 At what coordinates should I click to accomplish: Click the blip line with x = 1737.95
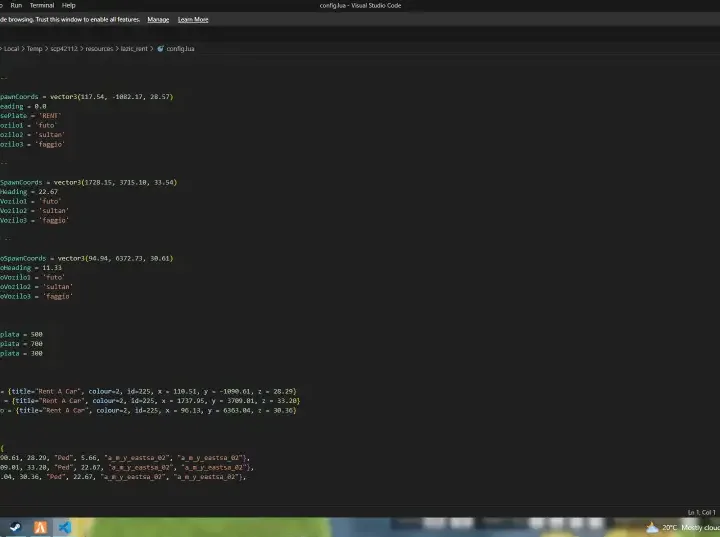[x=150, y=401]
